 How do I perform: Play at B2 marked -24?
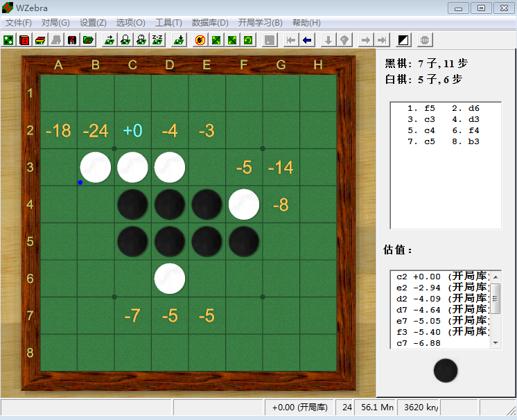pos(96,130)
